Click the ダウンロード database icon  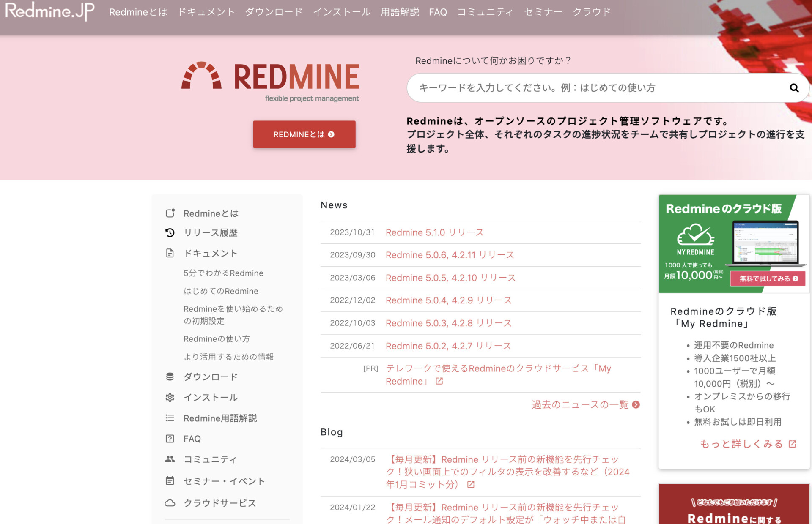pos(170,377)
